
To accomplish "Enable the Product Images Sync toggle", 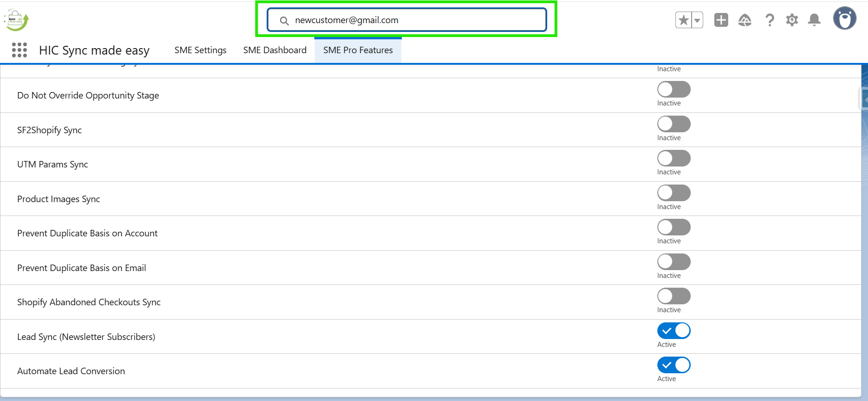I will [x=674, y=193].
